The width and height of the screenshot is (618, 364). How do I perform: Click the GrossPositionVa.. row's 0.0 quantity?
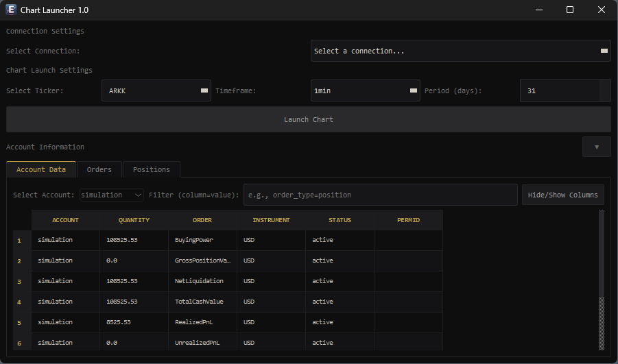[x=134, y=260]
